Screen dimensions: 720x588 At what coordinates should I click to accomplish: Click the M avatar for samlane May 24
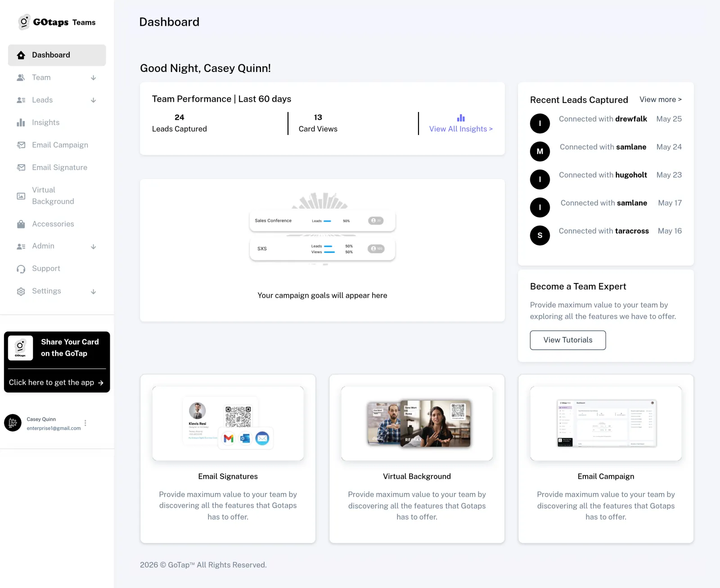point(540,152)
